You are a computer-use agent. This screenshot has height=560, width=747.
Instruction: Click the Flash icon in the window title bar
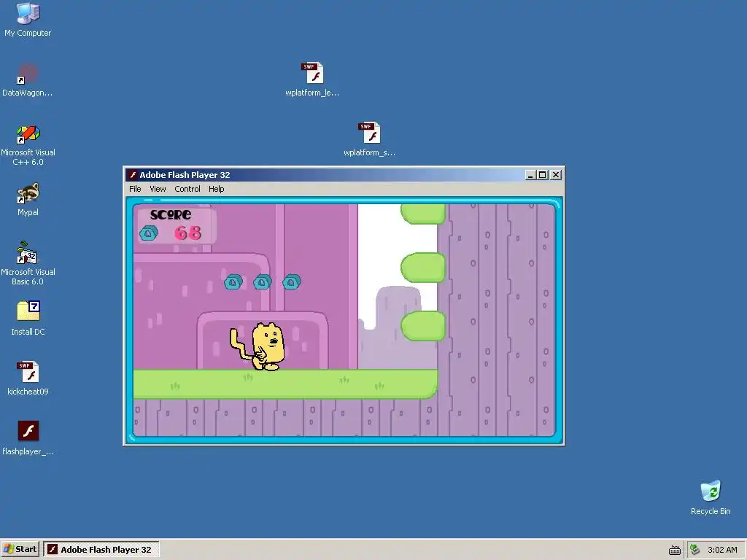(x=133, y=175)
